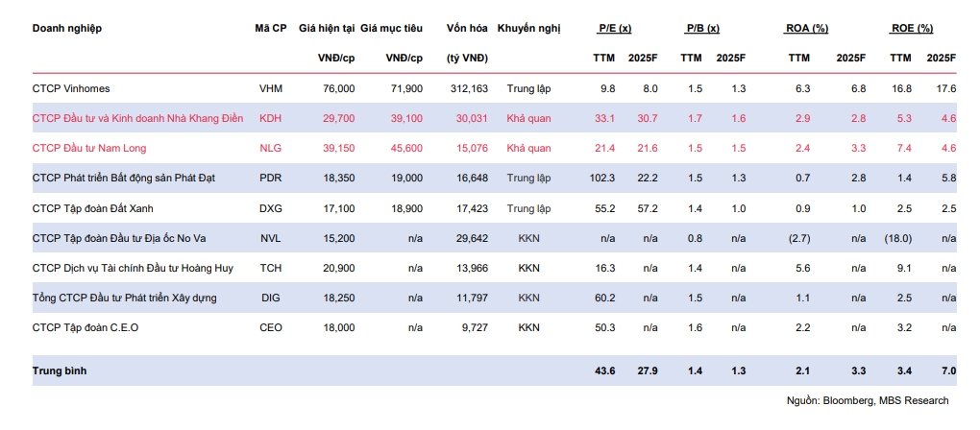The image size is (980, 430).
Task: Click PDR's 'Trung lập' recommendation
Action: (x=528, y=178)
